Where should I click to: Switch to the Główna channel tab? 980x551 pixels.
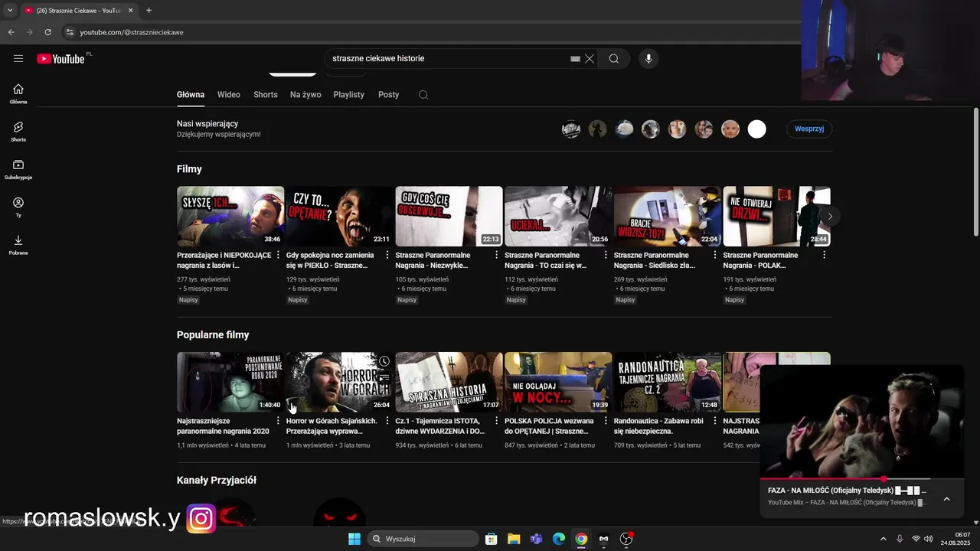point(191,95)
